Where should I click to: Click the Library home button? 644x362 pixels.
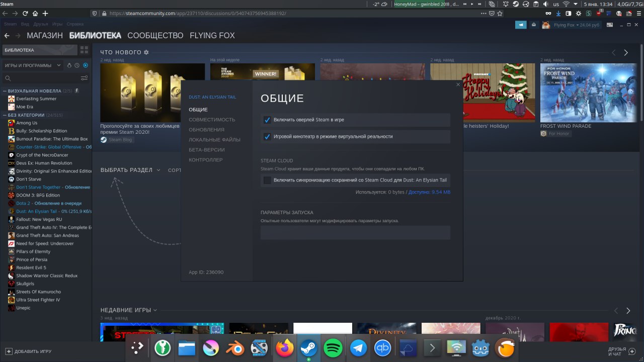click(39, 50)
